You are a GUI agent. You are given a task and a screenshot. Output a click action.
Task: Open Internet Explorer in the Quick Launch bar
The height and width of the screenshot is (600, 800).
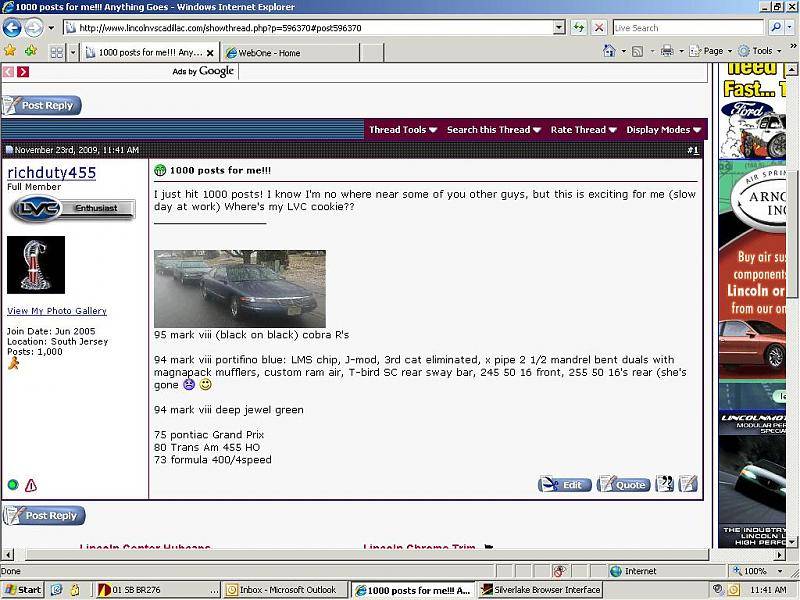point(56,590)
